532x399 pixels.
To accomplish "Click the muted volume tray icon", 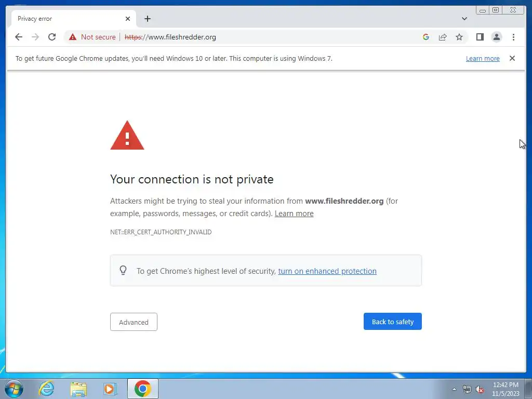I will coord(480,389).
